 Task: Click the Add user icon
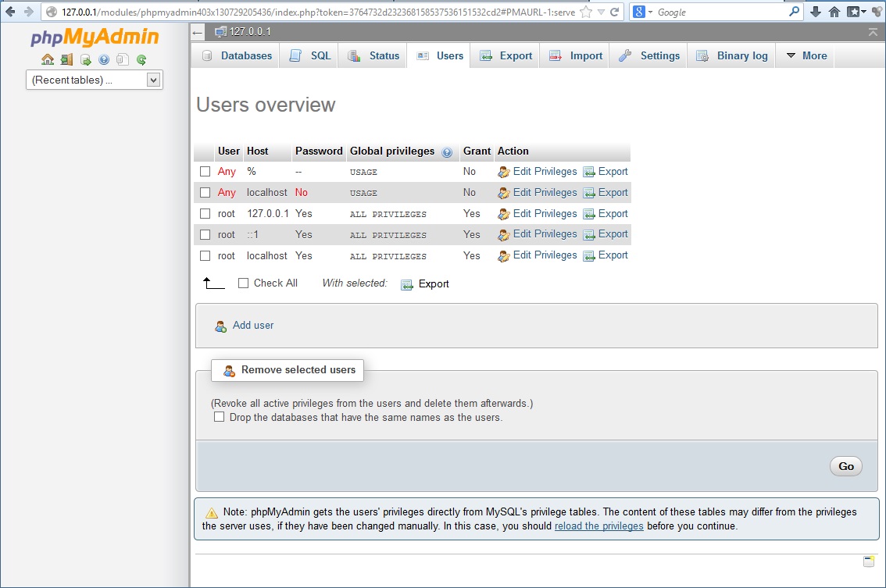click(x=220, y=326)
